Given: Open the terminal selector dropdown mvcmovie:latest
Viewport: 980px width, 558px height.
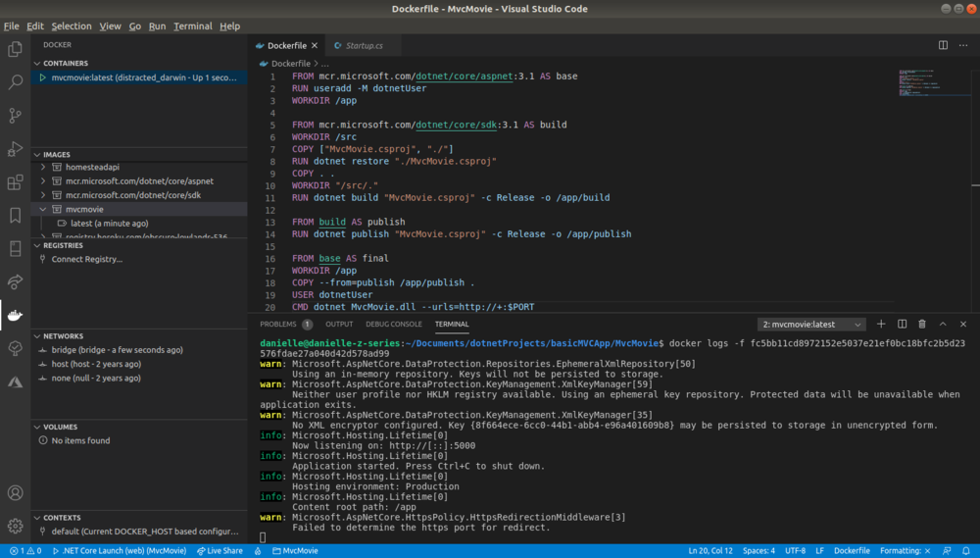Looking at the screenshot, I should click(x=811, y=325).
